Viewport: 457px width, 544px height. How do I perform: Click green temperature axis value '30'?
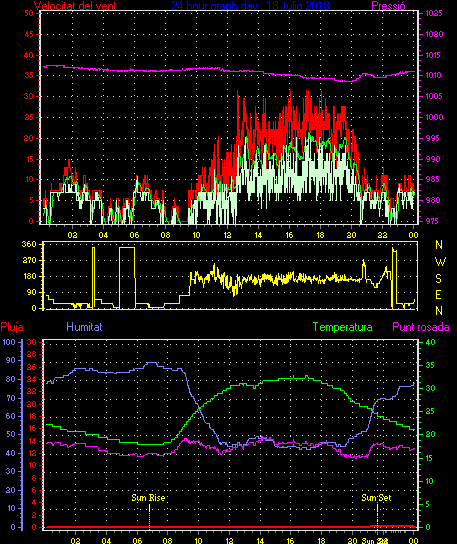430,388
